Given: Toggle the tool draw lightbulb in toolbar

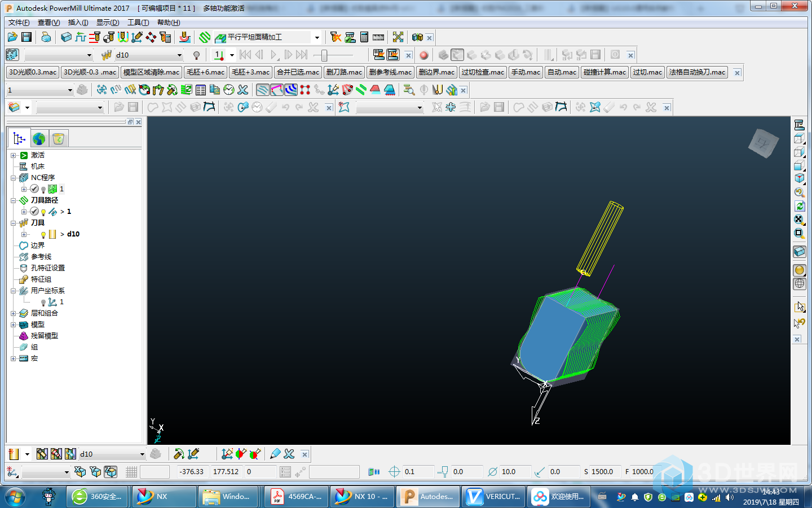Looking at the screenshot, I should (196, 55).
